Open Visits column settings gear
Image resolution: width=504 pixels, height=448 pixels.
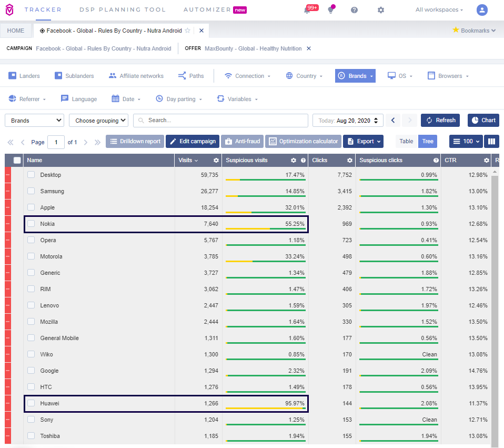[x=216, y=160]
